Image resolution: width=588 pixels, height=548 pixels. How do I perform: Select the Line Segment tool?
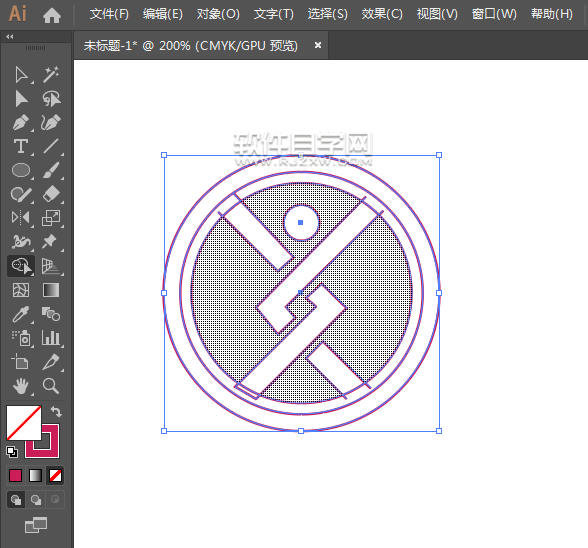coord(51,146)
